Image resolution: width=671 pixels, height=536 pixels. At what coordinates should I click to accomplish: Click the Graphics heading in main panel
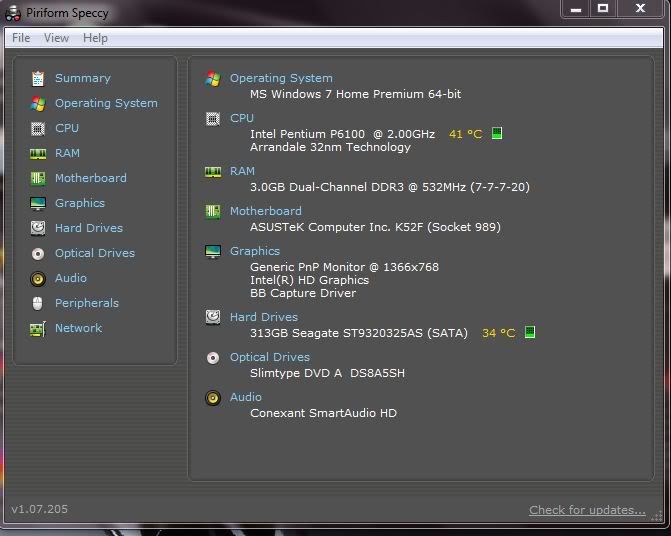(x=255, y=251)
